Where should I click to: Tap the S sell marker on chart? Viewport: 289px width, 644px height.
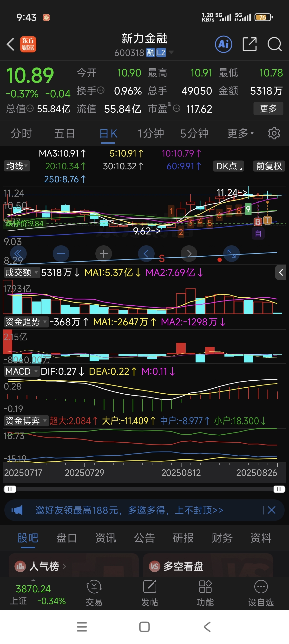(162, 258)
